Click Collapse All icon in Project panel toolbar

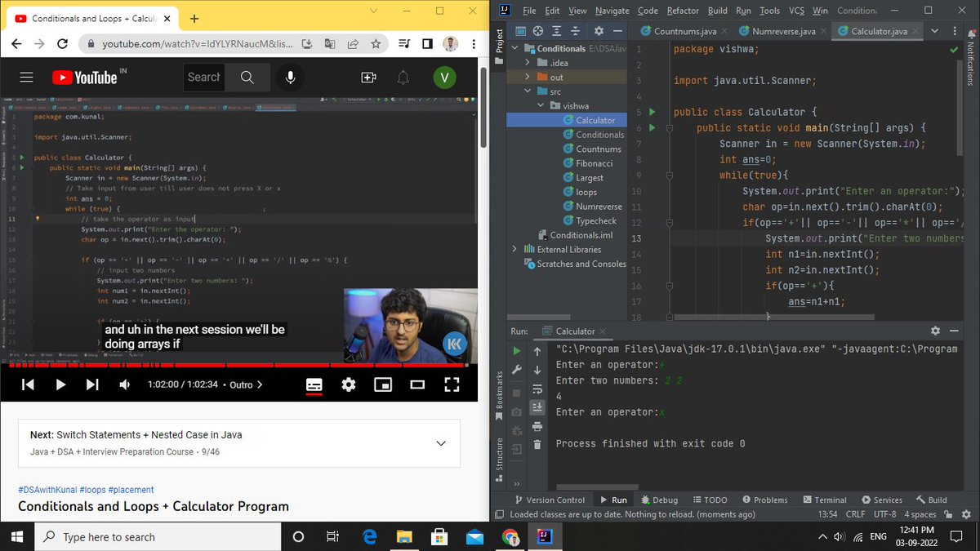[577, 31]
